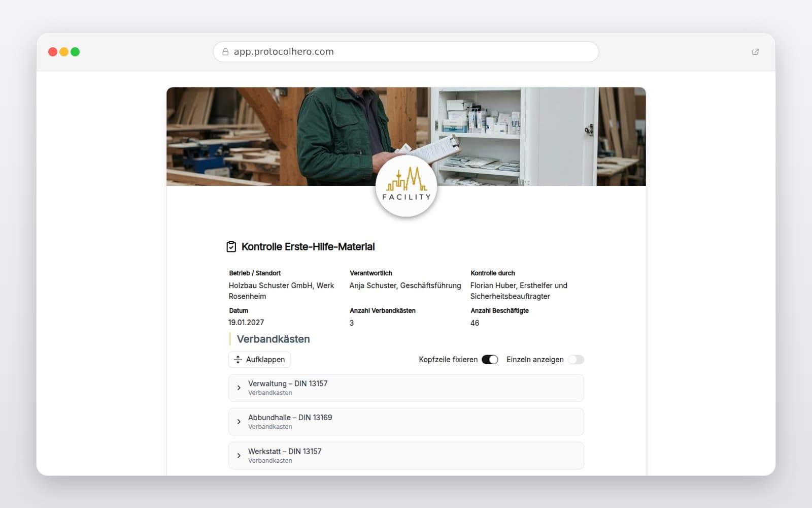Click the Verantwortlich label
Viewport: 812px width, 508px height.
click(371, 273)
